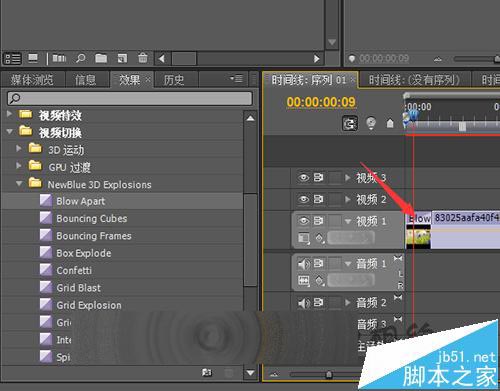Toggle eye visibility for 视频 1 track
Screen dimensions: 500x391
click(x=303, y=221)
